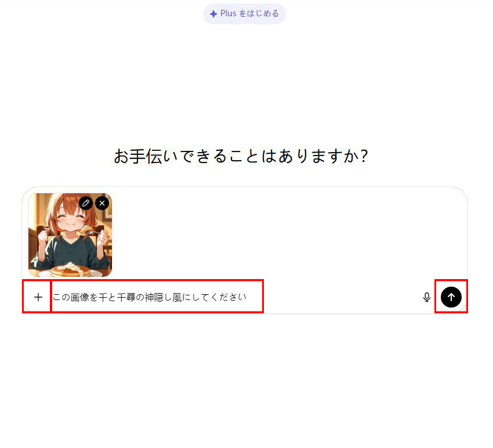Focus the prompt text この画像を千と千尋の神隠し風にしてください
The image size is (493, 448).
pos(150,297)
